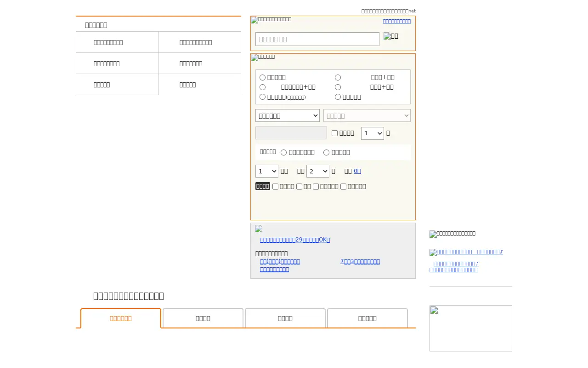Open the grey-box link starting with 7

(x=360, y=261)
